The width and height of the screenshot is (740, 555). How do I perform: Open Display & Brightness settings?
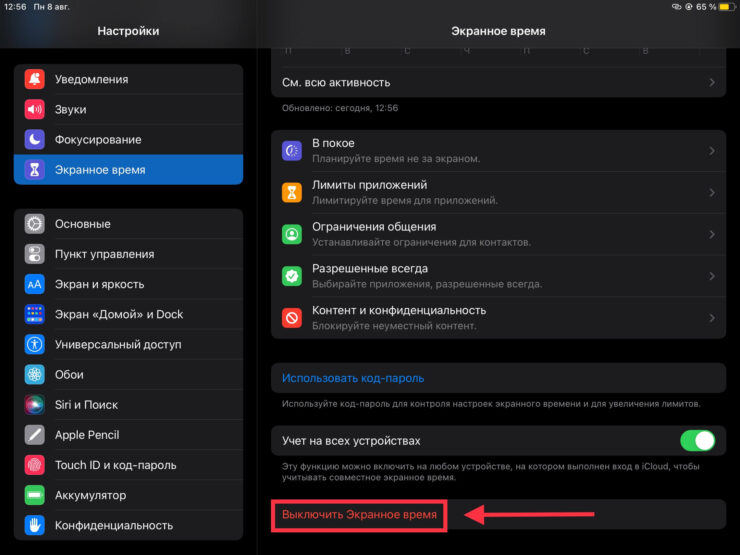99,284
